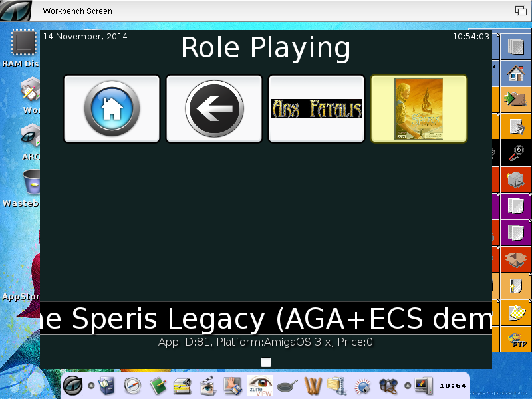532x399 pixels.
Task: Open the AppStore desktop icon label
Action: (21, 297)
